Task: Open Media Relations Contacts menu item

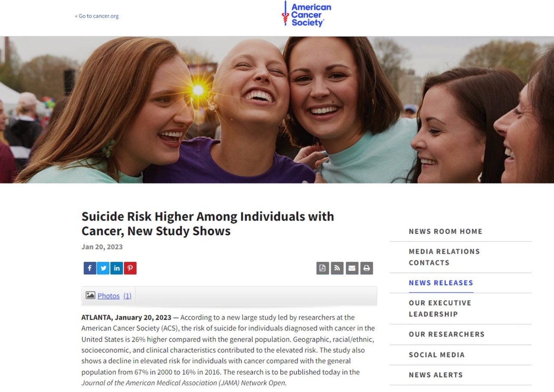Action: 444,257
